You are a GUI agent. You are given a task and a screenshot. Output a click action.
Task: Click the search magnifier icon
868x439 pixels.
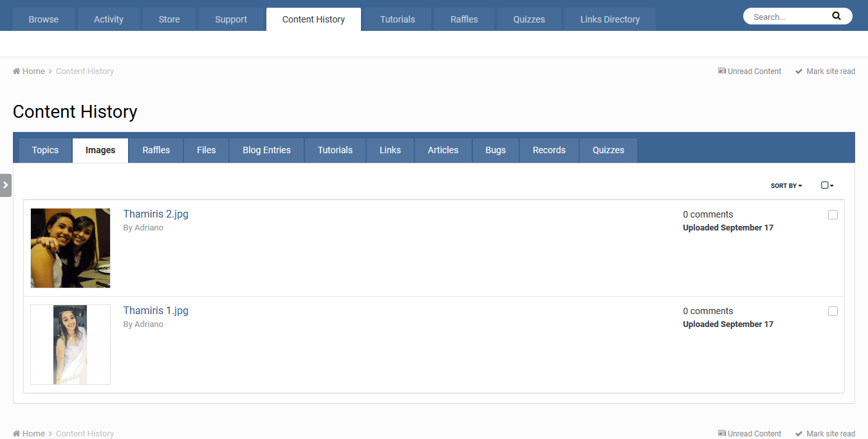coord(836,16)
